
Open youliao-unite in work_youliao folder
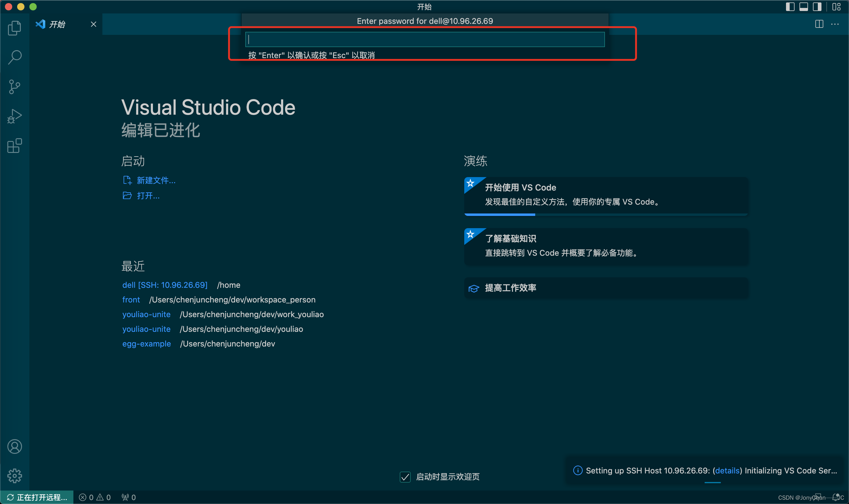point(146,314)
